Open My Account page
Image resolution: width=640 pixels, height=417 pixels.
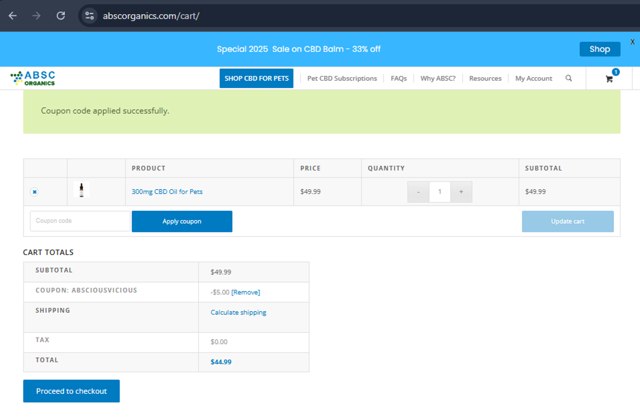click(x=533, y=78)
